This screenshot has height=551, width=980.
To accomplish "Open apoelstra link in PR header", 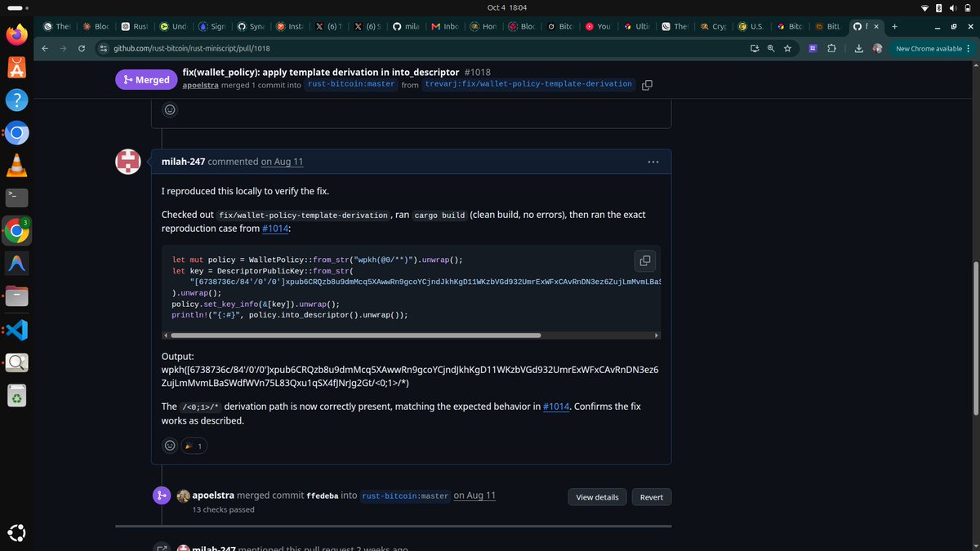I will (200, 84).
